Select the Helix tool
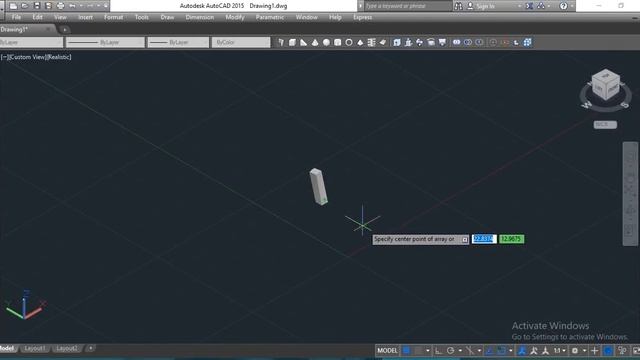Screen dimensions: 640x360 click(x=371, y=42)
